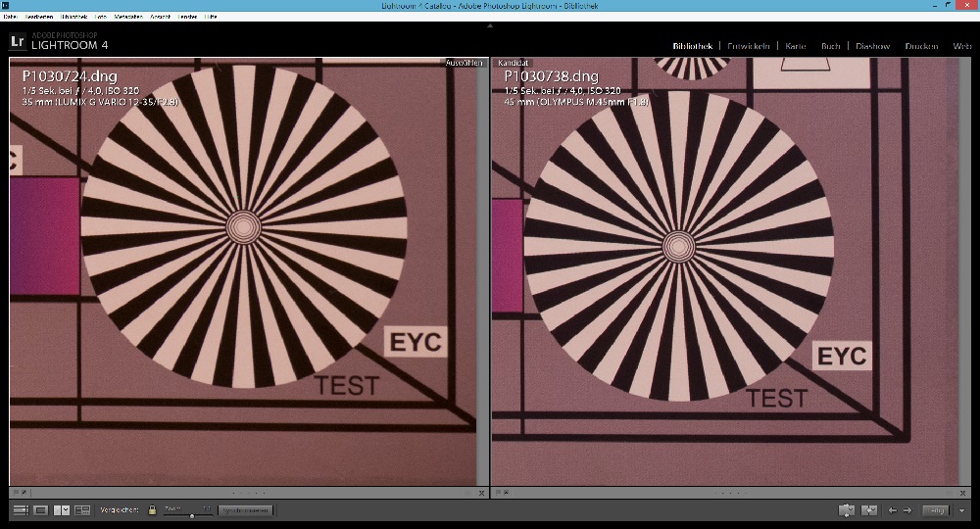The width and height of the screenshot is (980, 529).
Task: Switch to Grid view icon
Action: pyautogui.click(x=21, y=510)
